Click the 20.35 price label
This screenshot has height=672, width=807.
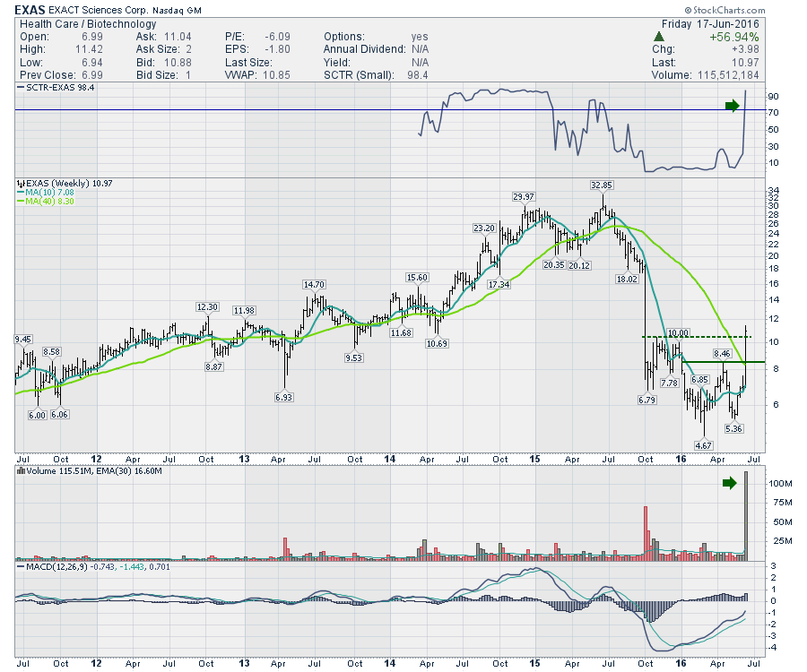click(554, 265)
